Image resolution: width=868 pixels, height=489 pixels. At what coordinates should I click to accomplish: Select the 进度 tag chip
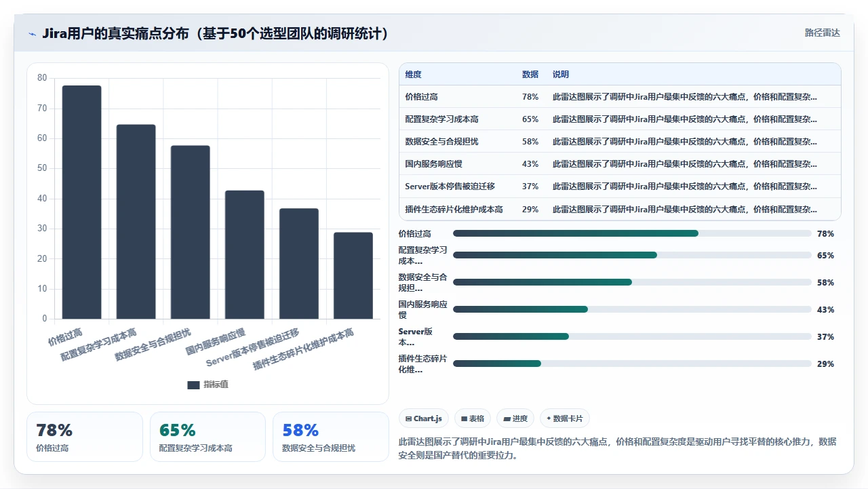pos(515,418)
